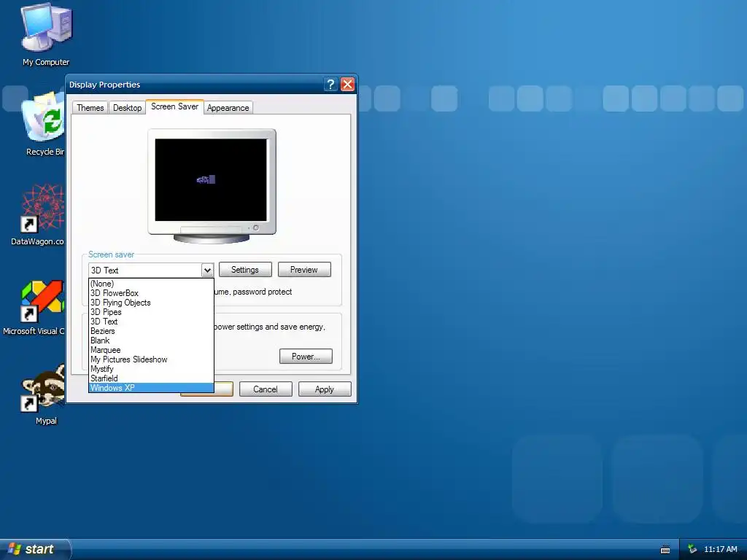Click the help question mark button
Screen dimensions: 747x560
point(330,85)
